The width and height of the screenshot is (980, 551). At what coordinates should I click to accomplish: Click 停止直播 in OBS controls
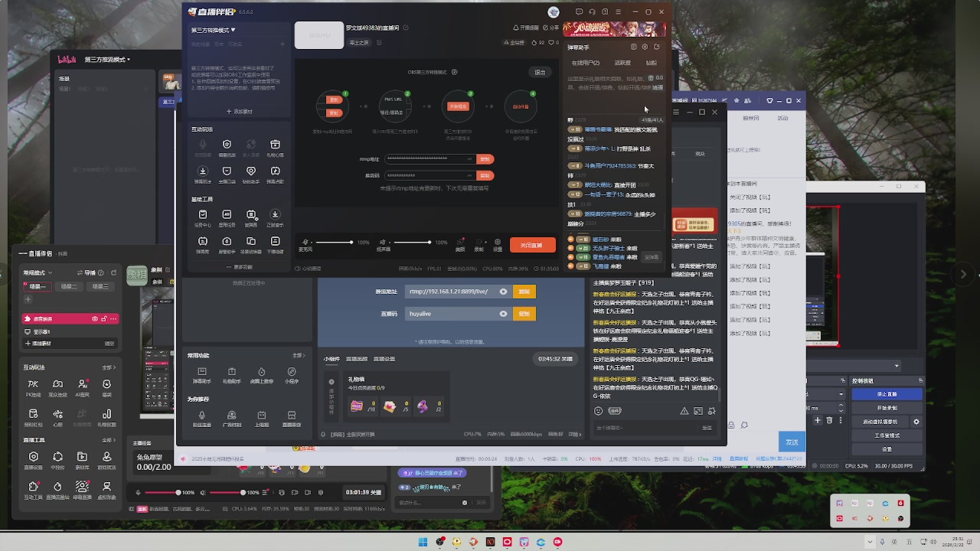click(x=887, y=394)
